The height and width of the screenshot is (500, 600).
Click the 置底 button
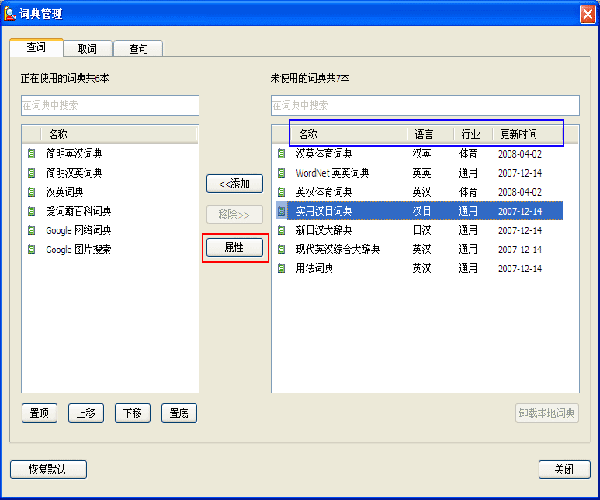click(179, 413)
